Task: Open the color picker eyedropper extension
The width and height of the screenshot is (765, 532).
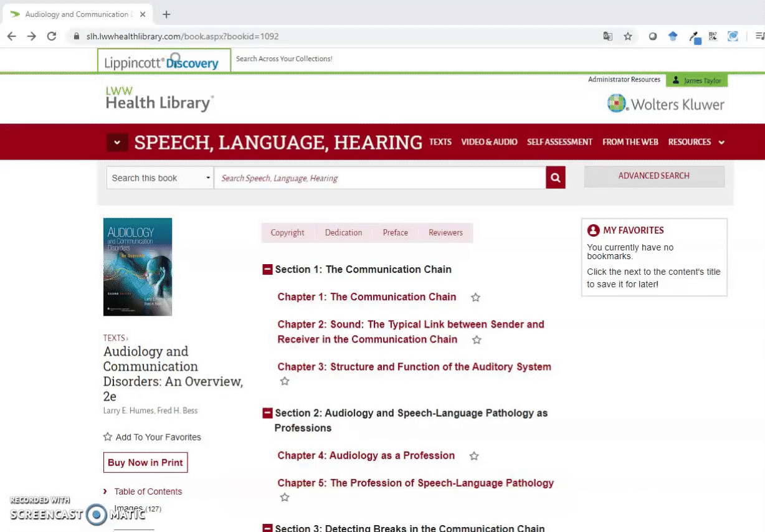Action: click(x=694, y=37)
